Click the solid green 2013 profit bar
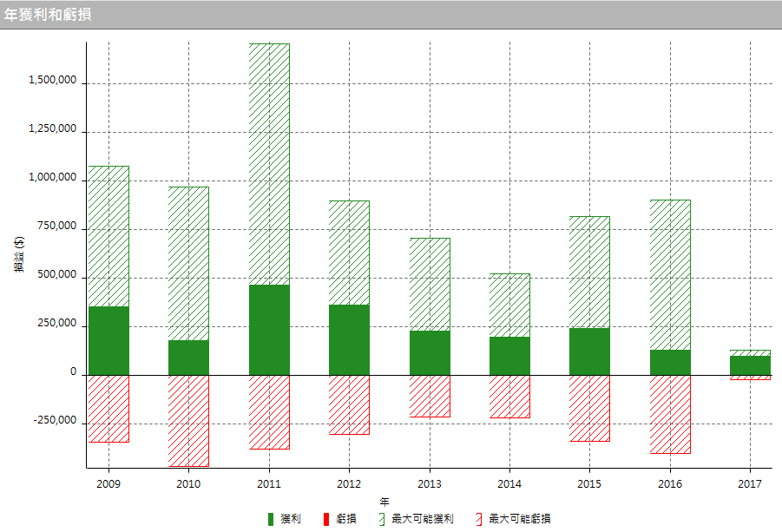Screen dimensions: 782x532 tap(430, 353)
